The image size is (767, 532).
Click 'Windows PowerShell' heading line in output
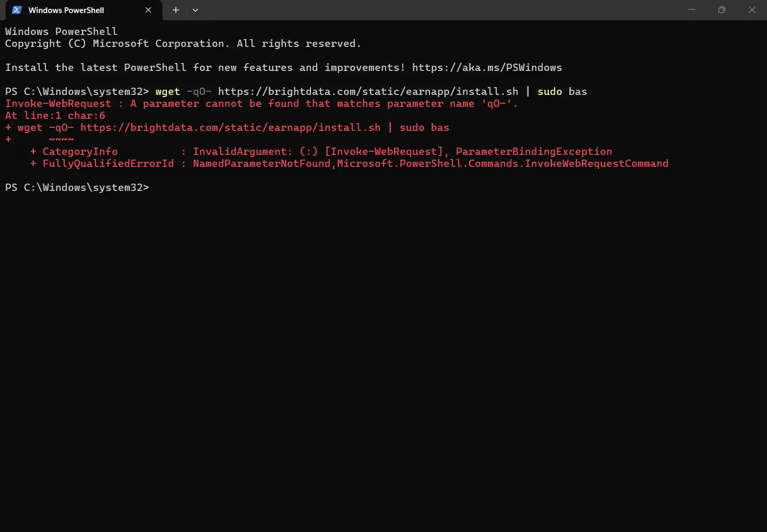(x=61, y=32)
